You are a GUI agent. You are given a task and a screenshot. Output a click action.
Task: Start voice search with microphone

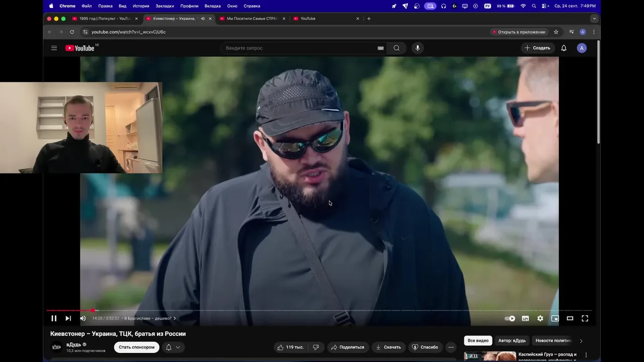click(417, 48)
